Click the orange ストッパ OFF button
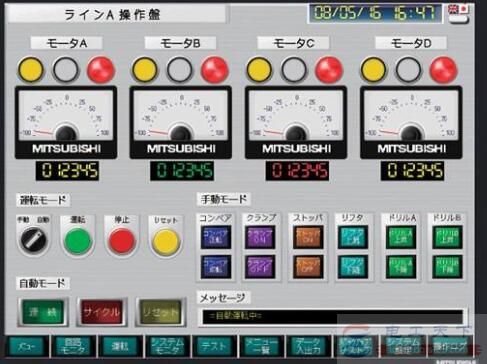Image resolution: width=487 pixels, height=364 pixels. pos(308,267)
